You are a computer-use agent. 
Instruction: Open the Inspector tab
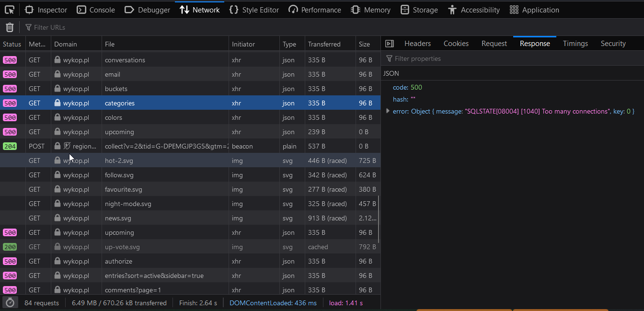click(x=46, y=10)
